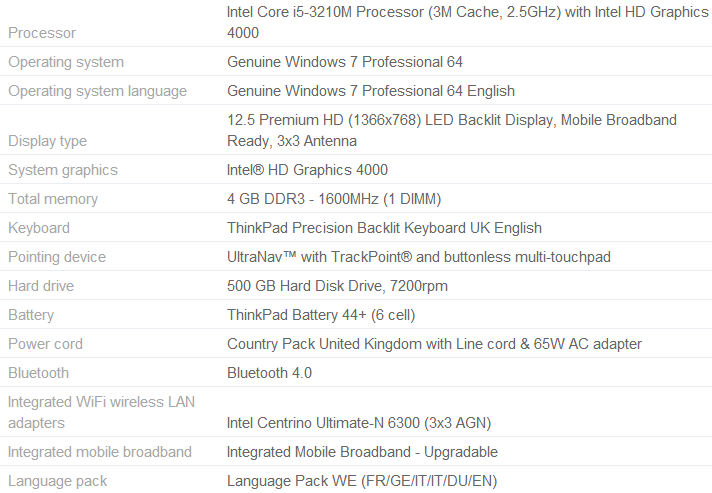Click ThinkPad Precision Backlit Keyboard value
This screenshot has height=493, width=712.
[384, 228]
